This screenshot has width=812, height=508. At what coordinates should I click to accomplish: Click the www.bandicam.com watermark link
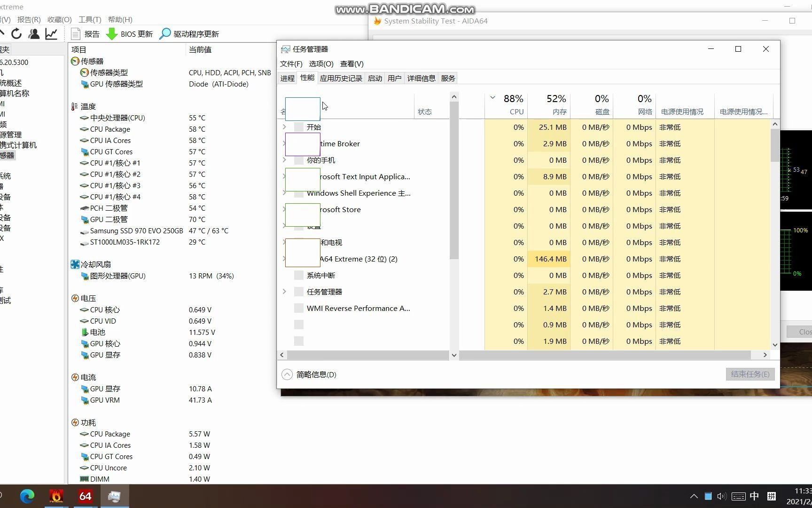click(x=403, y=8)
